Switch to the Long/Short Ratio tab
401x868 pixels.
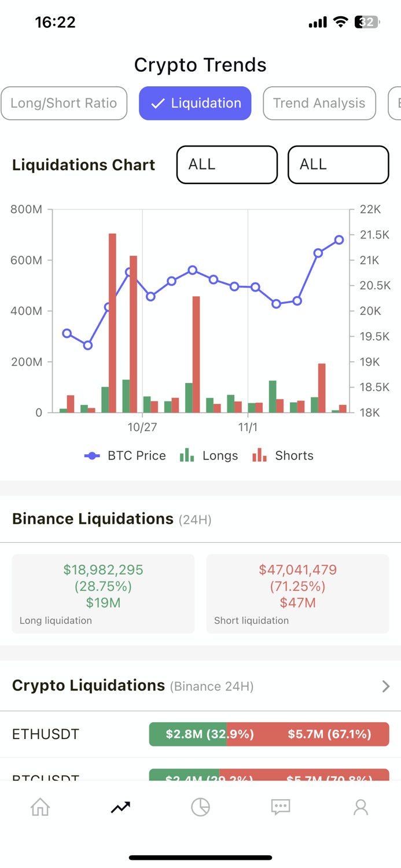(x=64, y=103)
